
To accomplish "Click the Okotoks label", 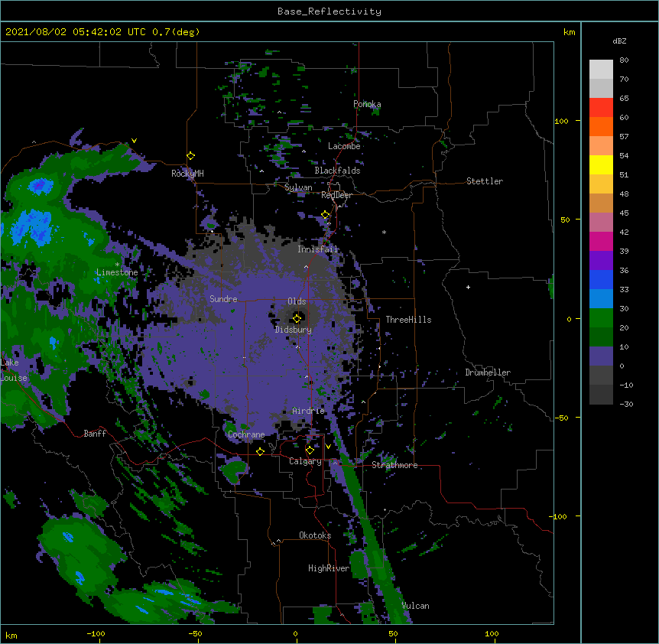I will pyautogui.click(x=315, y=535).
